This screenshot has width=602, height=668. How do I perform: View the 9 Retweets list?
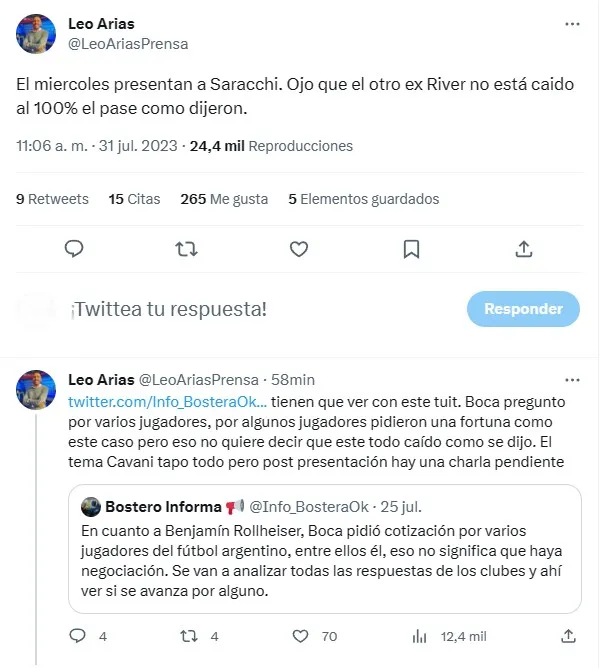[x=52, y=199]
